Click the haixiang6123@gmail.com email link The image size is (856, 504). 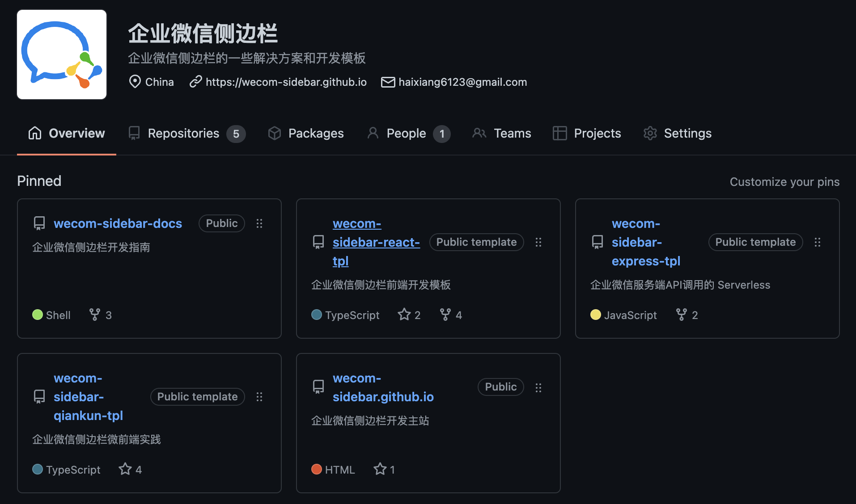pos(462,82)
